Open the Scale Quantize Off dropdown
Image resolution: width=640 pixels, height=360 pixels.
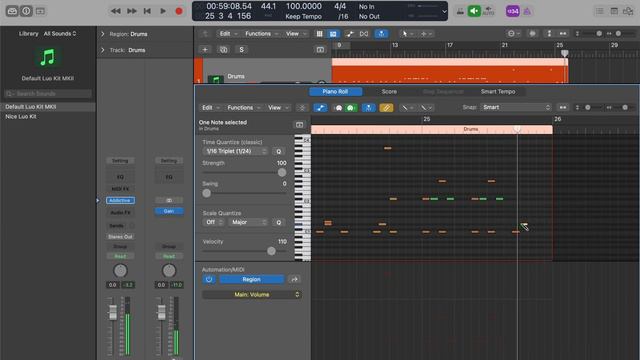[213, 222]
